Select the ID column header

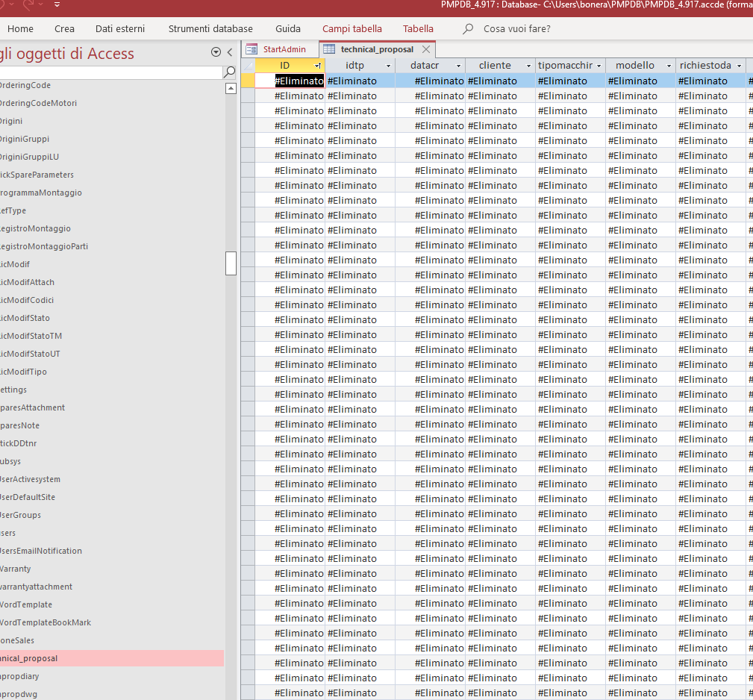click(285, 65)
